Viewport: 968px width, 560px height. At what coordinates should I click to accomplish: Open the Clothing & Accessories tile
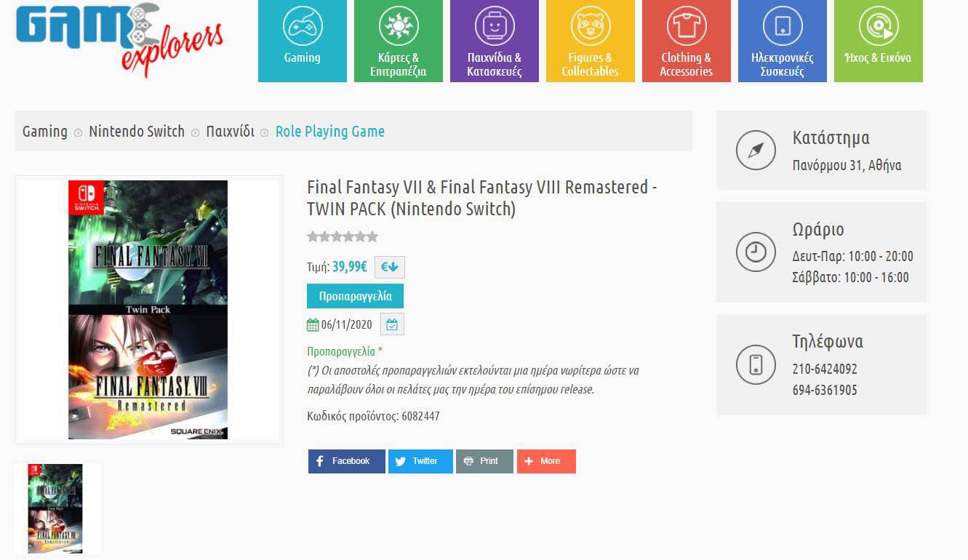(x=687, y=41)
